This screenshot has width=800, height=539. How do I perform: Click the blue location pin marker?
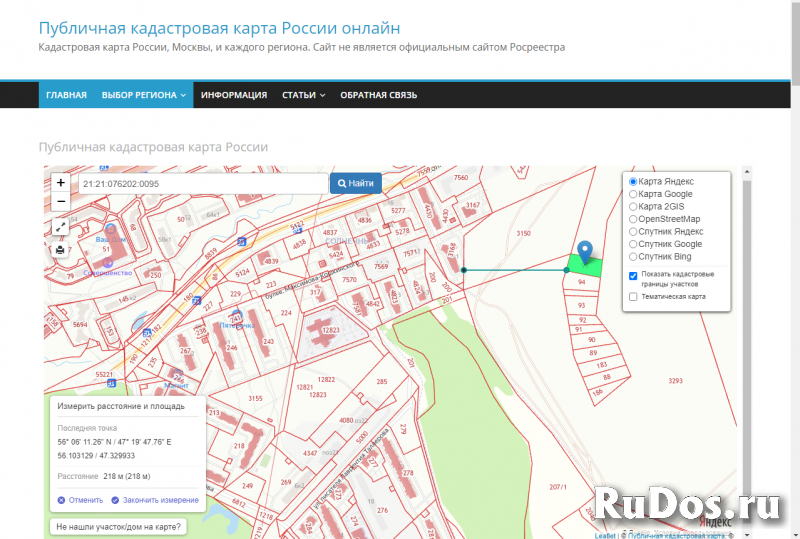point(585,252)
